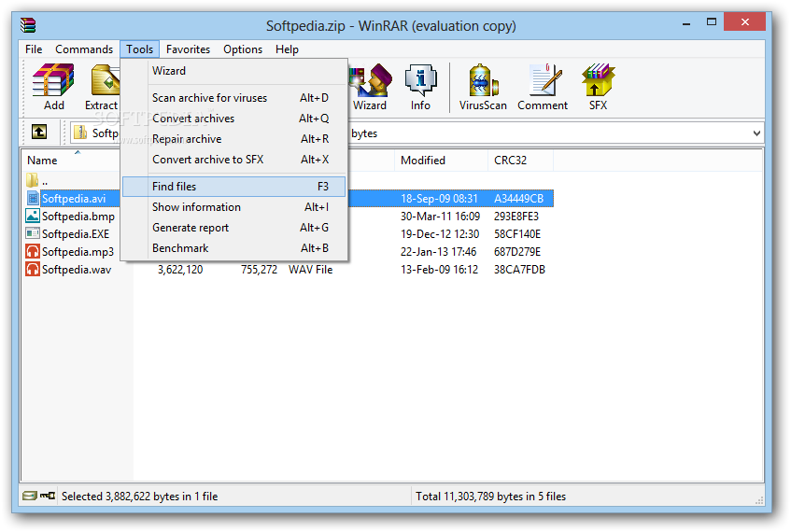Image resolution: width=791 pixels, height=532 pixels.
Task: Click the CRC32 value 58CF140E
Action: pos(517,234)
